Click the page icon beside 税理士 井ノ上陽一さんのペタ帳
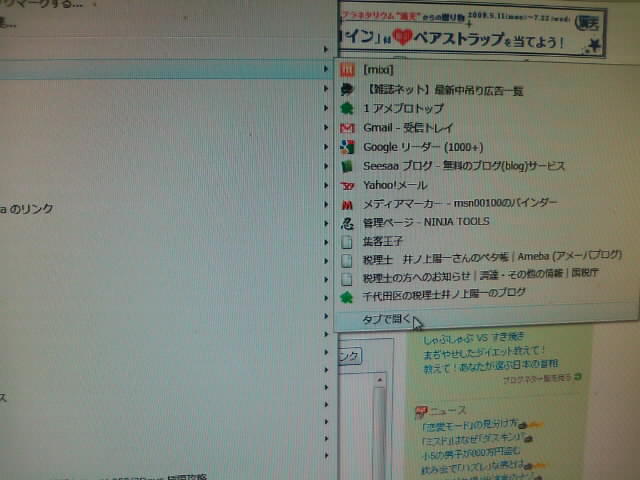 [347, 260]
